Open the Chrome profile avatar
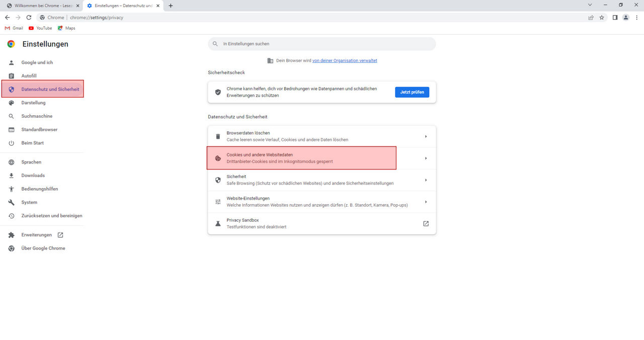Screen dimensions: 644x340 point(625,17)
